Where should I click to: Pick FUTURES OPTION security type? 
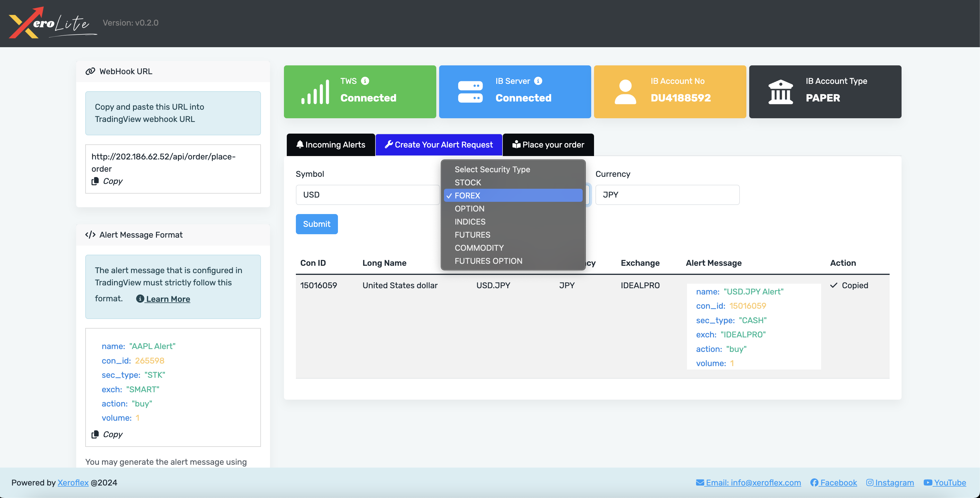tap(488, 261)
